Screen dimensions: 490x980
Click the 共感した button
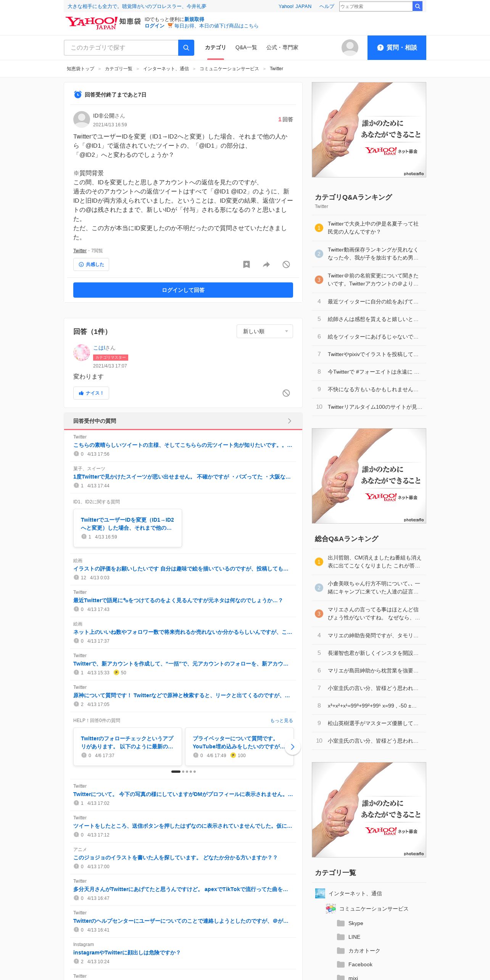91,264
